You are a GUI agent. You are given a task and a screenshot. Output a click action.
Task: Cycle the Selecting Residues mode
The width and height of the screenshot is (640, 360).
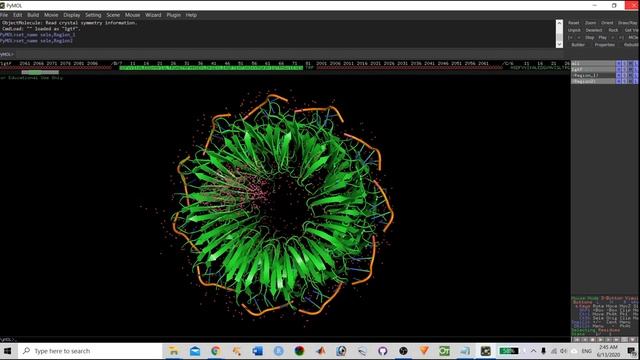[596, 330]
